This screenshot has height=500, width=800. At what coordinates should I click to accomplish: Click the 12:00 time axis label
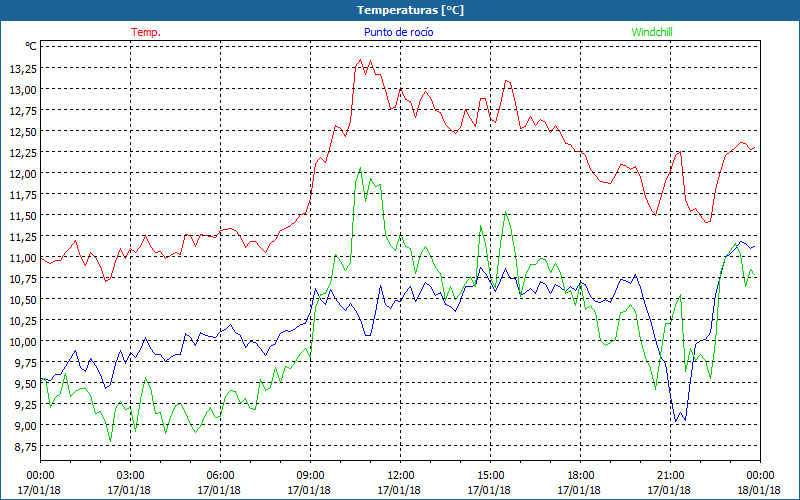click(401, 475)
